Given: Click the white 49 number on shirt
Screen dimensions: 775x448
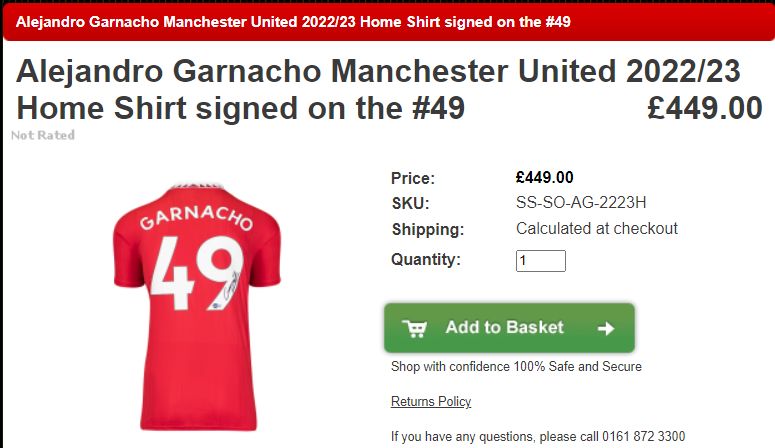Looking at the screenshot, I should click(197, 273).
